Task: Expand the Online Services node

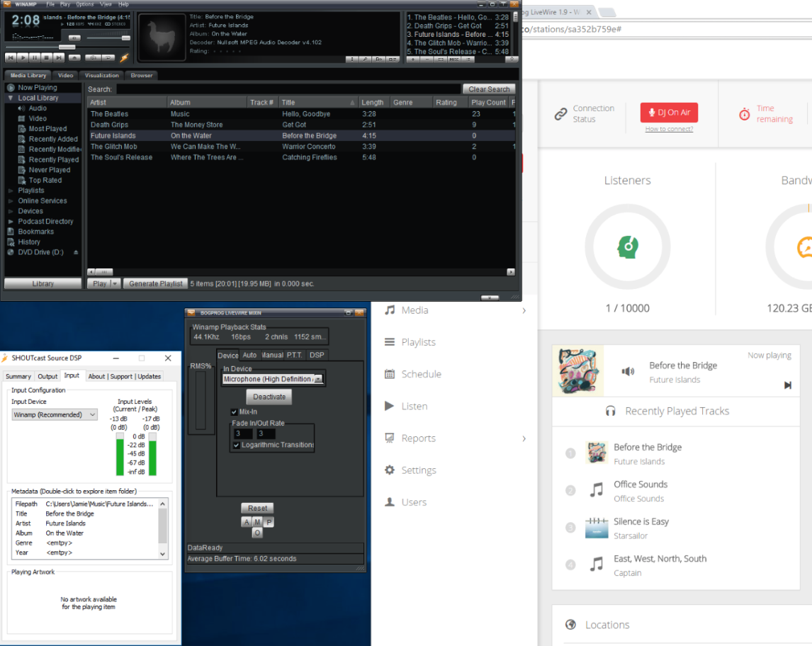Action: click(x=11, y=201)
